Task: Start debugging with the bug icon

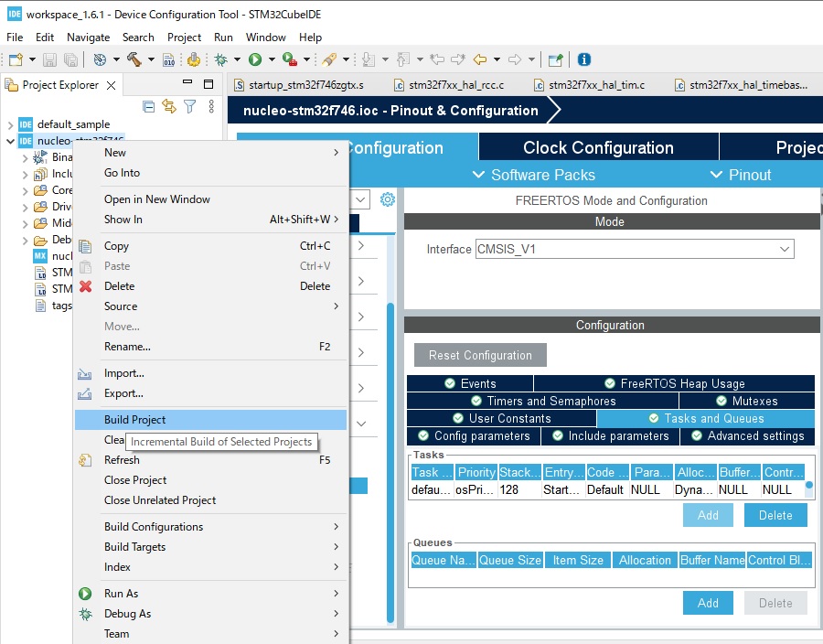Action: coord(221,59)
